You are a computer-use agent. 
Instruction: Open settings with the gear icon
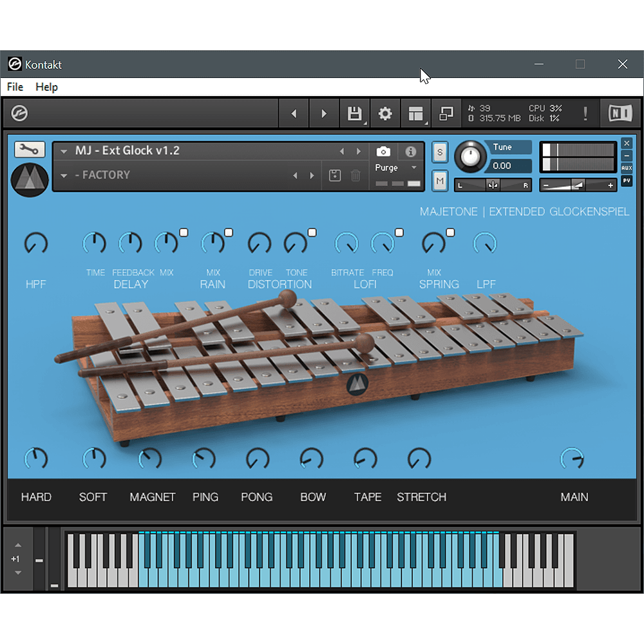click(x=385, y=114)
